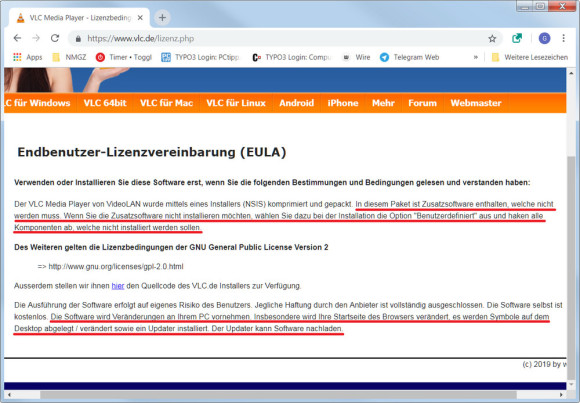Reload the current page

[x=55, y=38]
